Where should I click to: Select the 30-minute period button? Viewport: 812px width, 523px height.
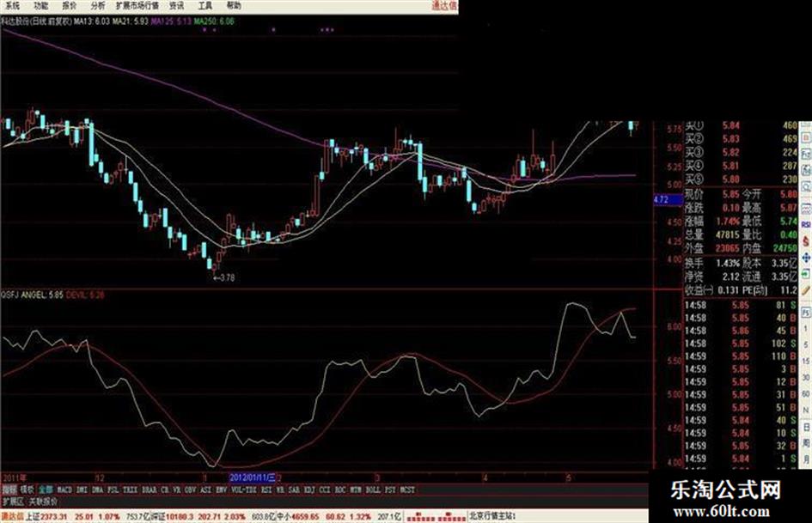(806, 378)
